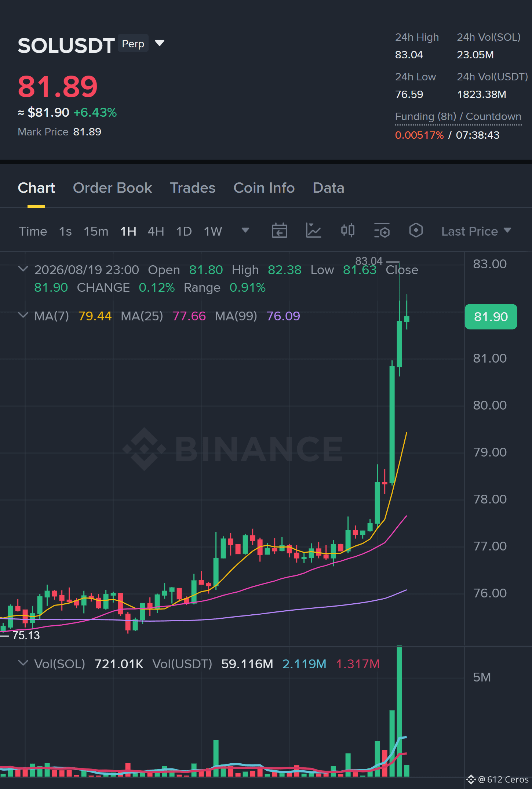This screenshot has width=532, height=789.
Task: Click the 1.317M volume average value
Action: pos(358,664)
